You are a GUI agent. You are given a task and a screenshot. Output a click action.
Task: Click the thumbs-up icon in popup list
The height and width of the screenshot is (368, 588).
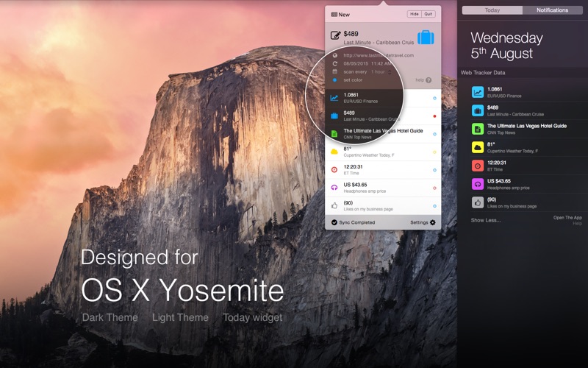coord(334,205)
